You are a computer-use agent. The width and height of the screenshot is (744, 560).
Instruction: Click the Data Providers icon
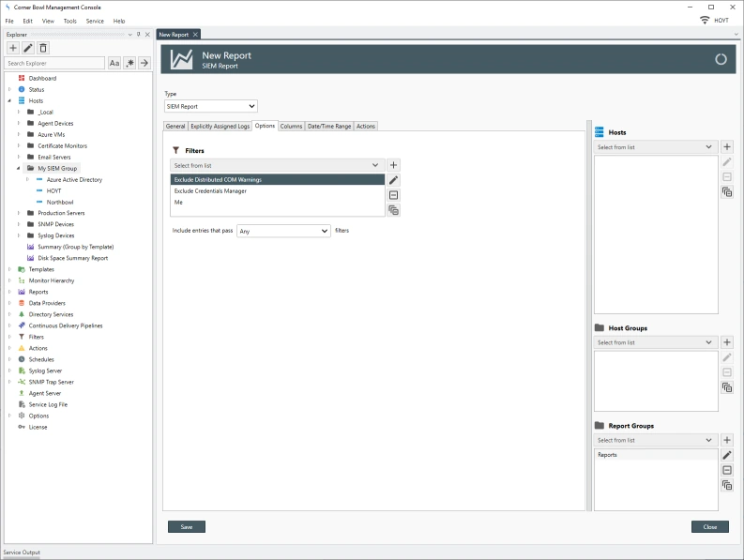tap(22, 303)
